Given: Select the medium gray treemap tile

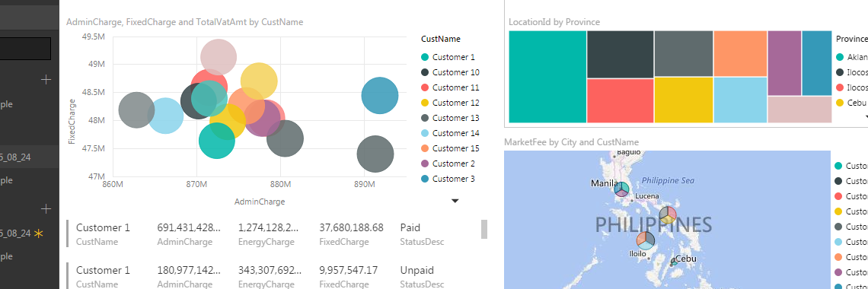Looking at the screenshot, I should [684, 53].
